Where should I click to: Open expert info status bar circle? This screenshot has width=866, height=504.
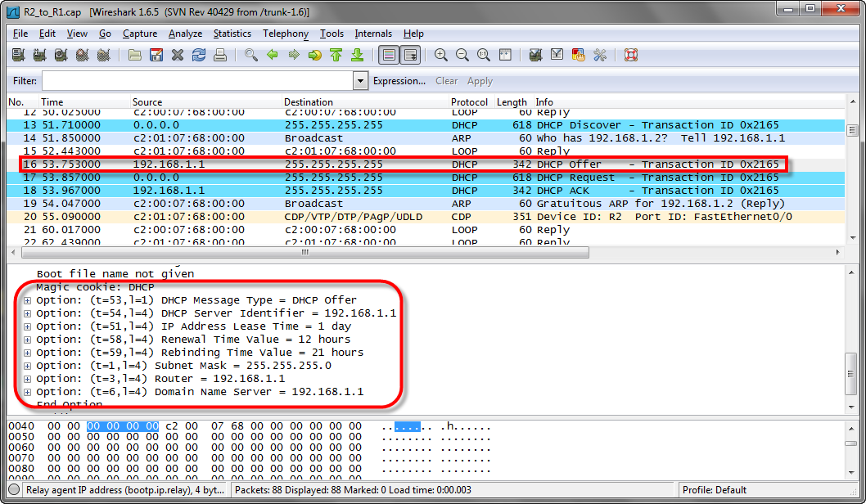click(x=15, y=489)
